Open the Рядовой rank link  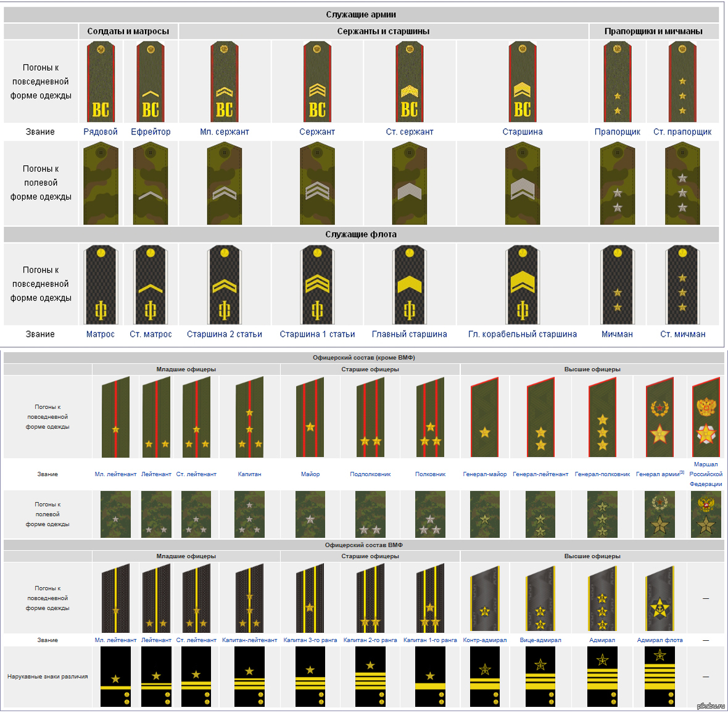pyautogui.click(x=101, y=132)
